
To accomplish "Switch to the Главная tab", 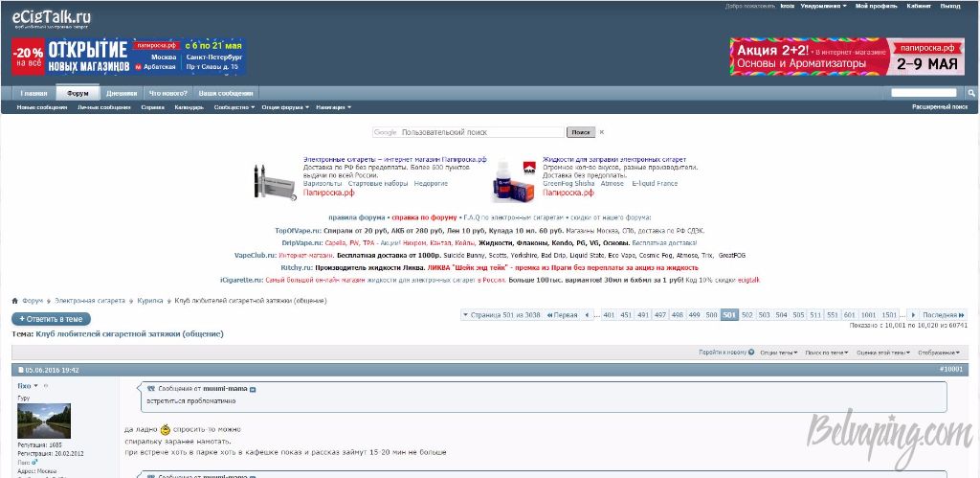I will coord(33,93).
